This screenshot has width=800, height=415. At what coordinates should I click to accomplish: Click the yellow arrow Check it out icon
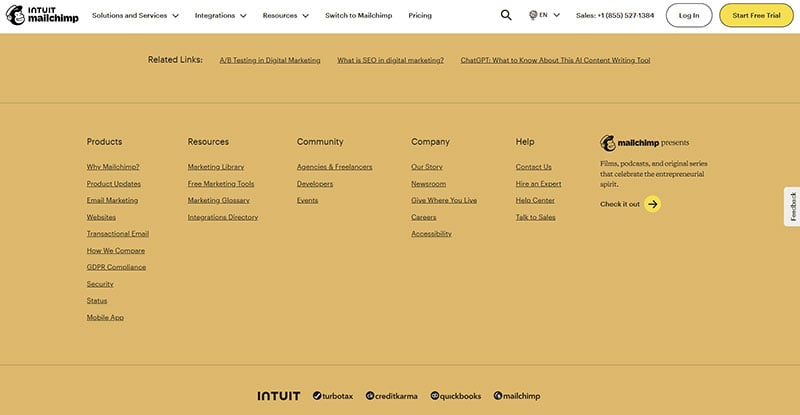point(652,204)
